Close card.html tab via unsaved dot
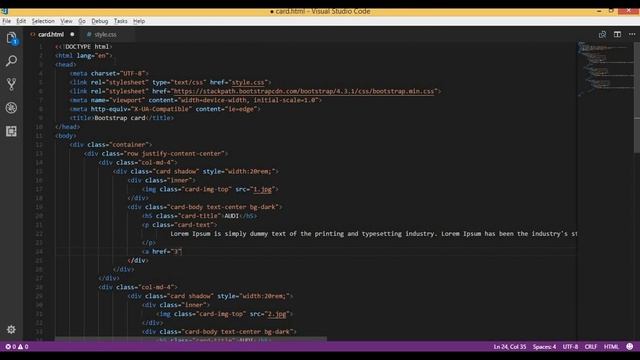 click(72, 35)
